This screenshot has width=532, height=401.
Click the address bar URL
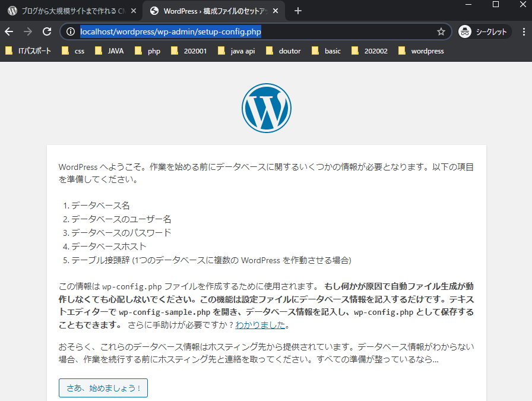pyautogui.click(x=170, y=31)
